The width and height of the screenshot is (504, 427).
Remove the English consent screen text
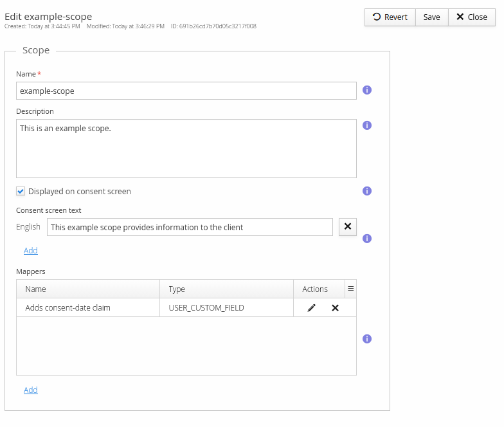347,226
